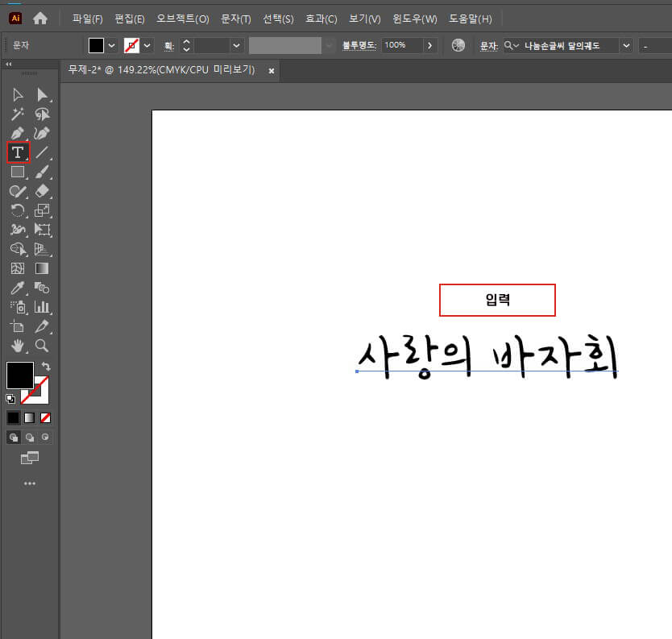Expand opacity slider arrow
The height and width of the screenshot is (639, 672).
[429, 45]
